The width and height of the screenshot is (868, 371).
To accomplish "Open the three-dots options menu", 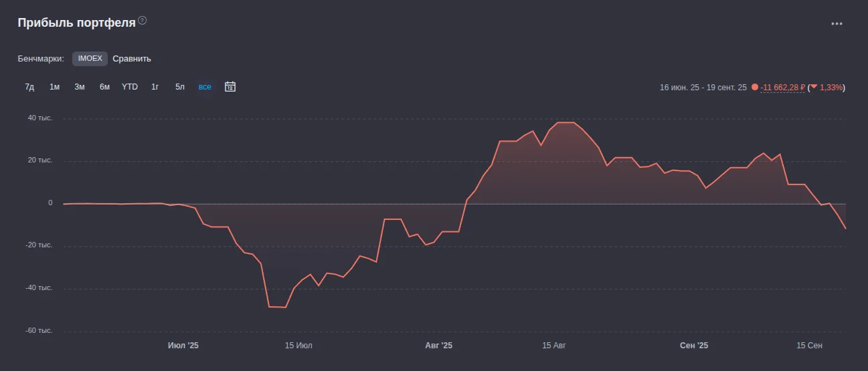I will click(837, 23).
